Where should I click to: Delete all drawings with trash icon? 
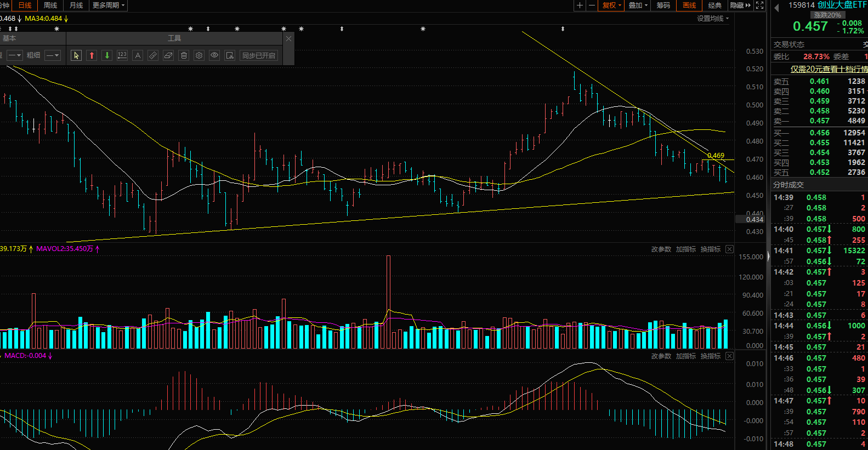pyautogui.click(x=184, y=55)
